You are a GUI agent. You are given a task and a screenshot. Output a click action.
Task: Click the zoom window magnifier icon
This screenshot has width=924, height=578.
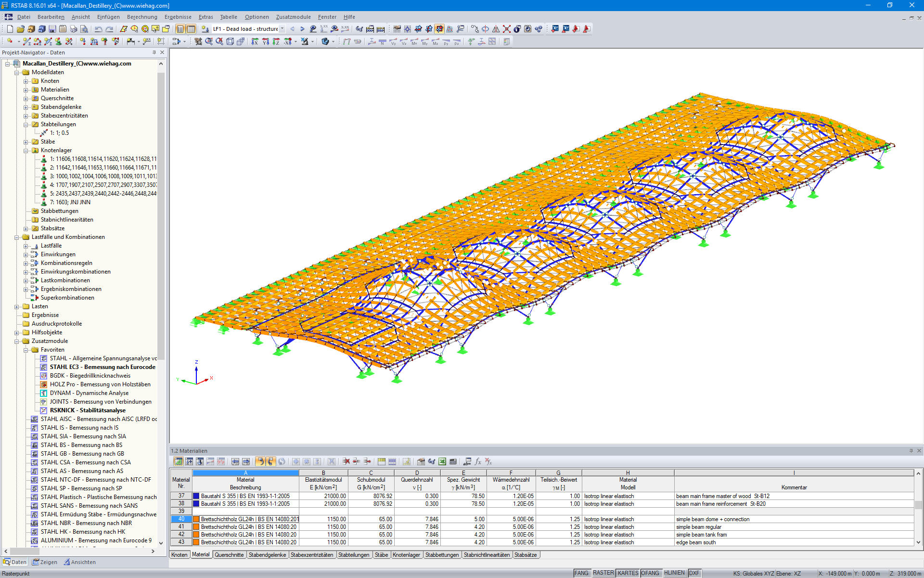(x=209, y=42)
